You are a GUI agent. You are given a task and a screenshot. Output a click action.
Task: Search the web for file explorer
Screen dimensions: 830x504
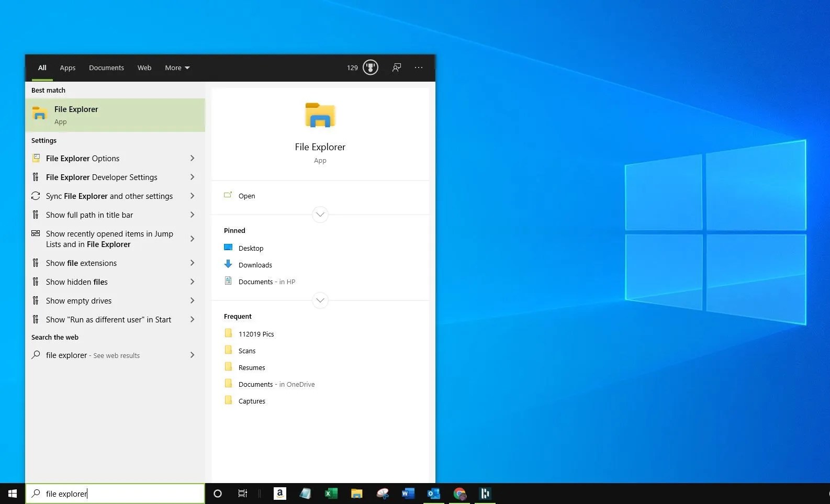click(x=115, y=355)
